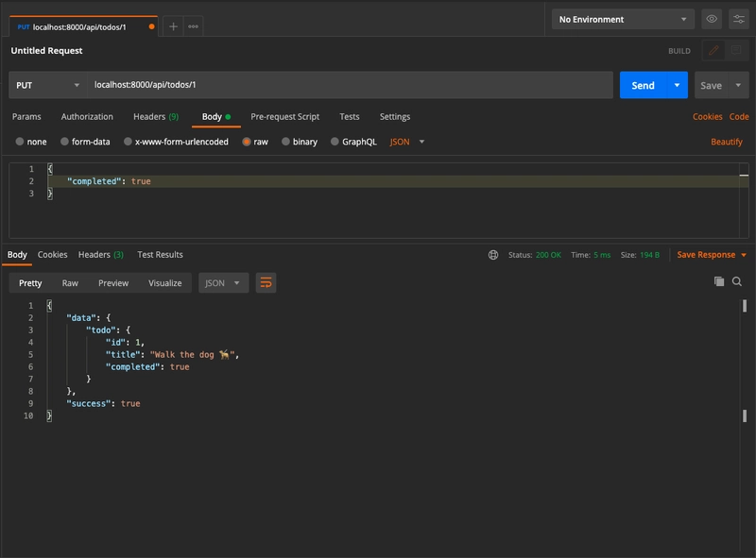
Task: Click the Untitled Request title
Action: point(46,51)
